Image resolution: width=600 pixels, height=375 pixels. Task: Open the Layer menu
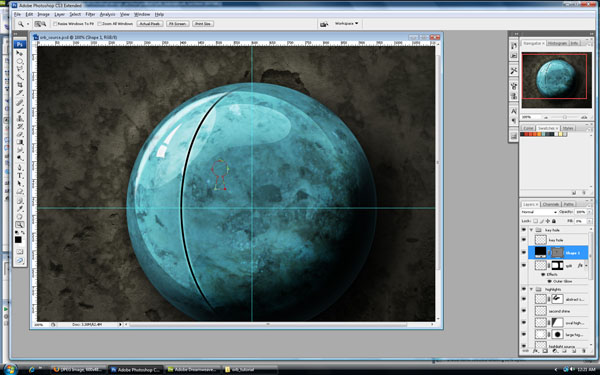pyautogui.click(x=59, y=14)
